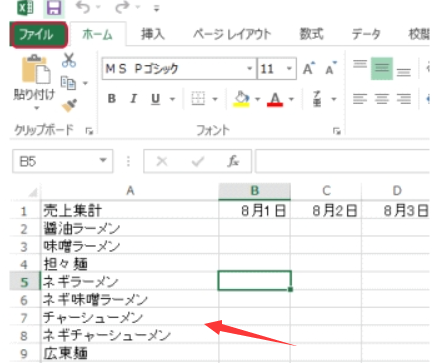Screen dimensions: 445x363
Task: Cancel the formula bar entry
Action: tap(162, 162)
